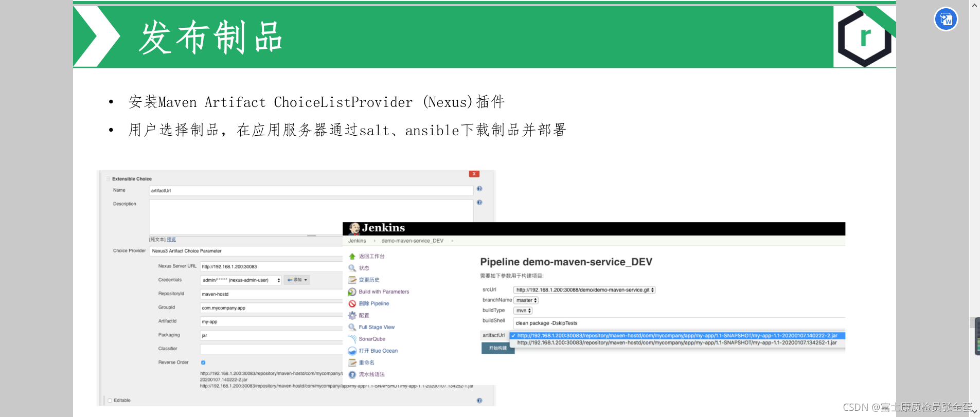This screenshot has width=980, height=417.
Task: Open Full Stage View link
Action: (377, 328)
